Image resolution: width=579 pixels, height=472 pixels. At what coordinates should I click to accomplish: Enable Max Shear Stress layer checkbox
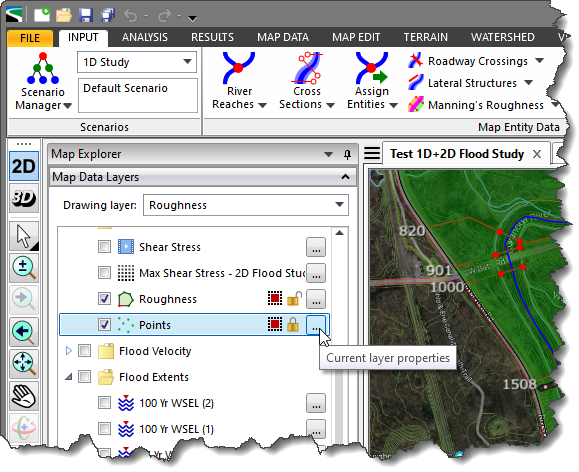tap(105, 273)
